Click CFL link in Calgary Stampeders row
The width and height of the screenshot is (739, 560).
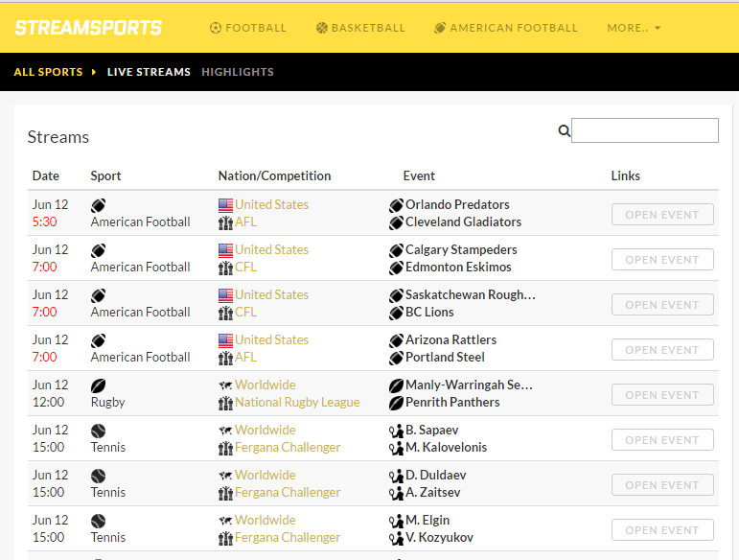coord(246,268)
